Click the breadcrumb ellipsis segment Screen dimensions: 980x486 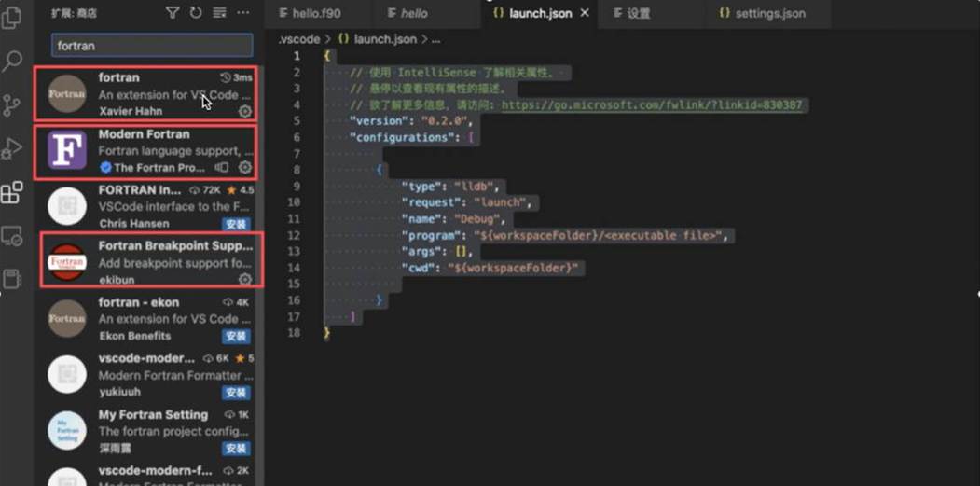[x=436, y=39]
